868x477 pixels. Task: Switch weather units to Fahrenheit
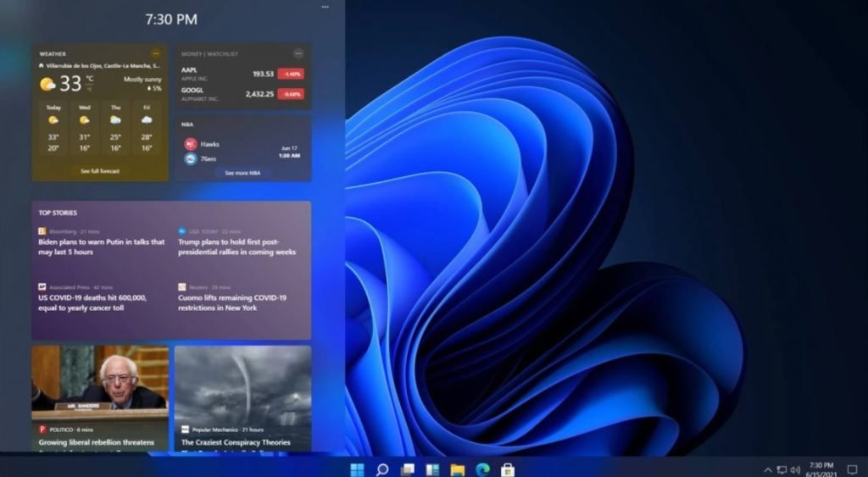(89, 88)
